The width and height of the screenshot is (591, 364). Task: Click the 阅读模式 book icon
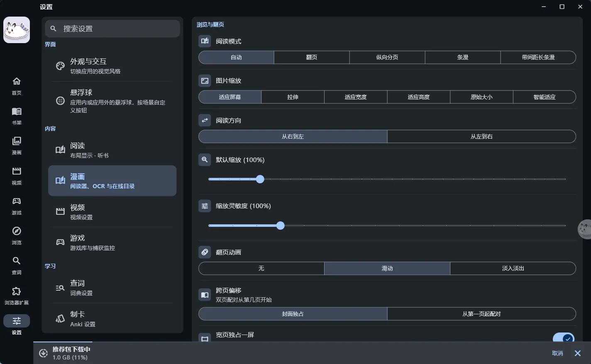coord(205,41)
